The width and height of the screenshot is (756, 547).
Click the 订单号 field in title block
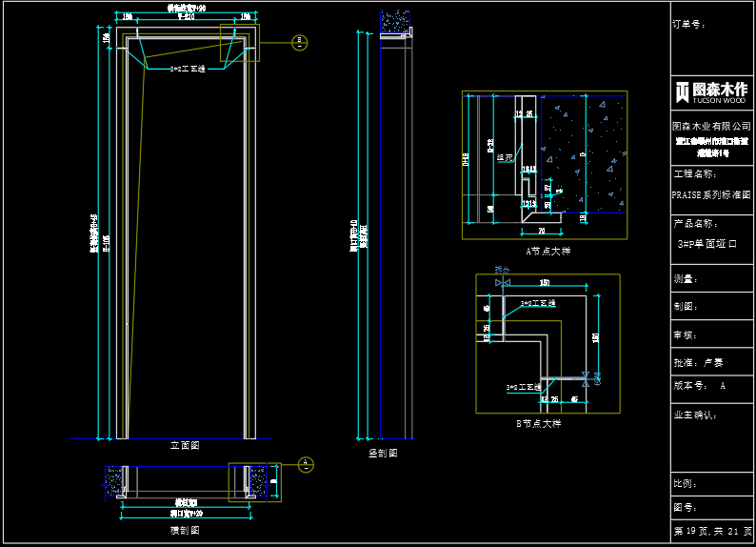pos(689,24)
